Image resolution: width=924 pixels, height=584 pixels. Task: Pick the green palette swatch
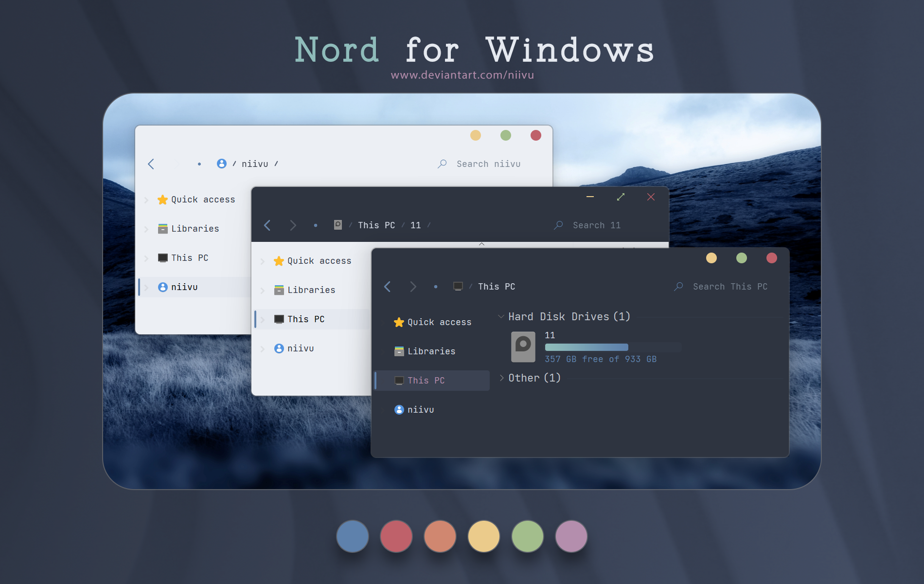(528, 536)
